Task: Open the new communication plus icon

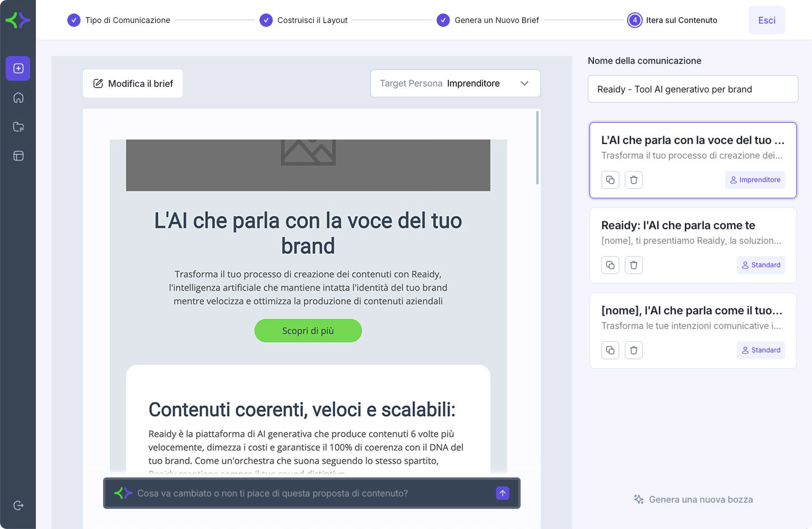Action: point(18,68)
